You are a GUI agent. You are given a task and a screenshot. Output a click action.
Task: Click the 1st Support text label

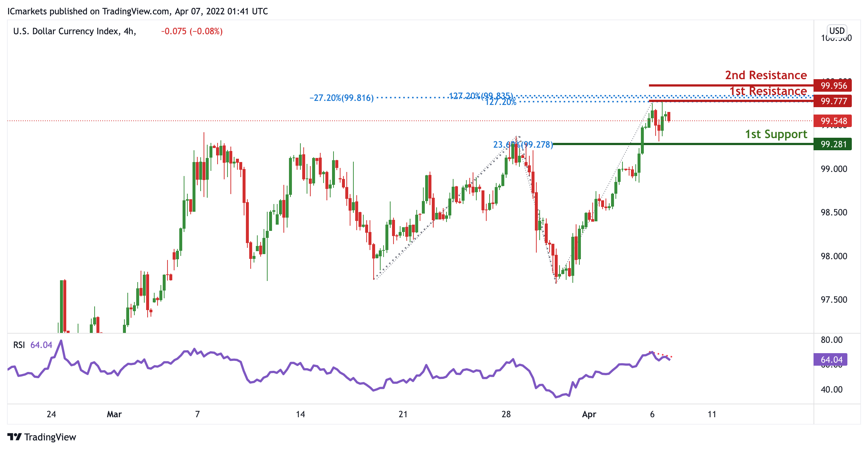pyautogui.click(x=776, y=134)
